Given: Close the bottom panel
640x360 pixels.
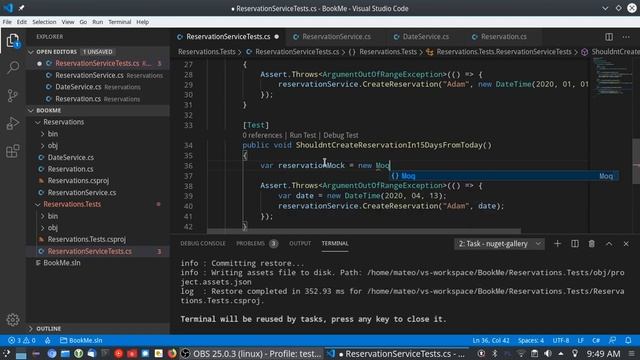Looking at the screenshot, I should click(626, 244).
